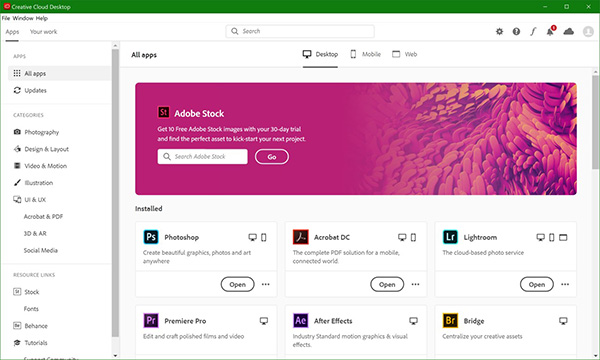This screenshot has height=360, width=600.
Task: Open Photoshop more options ellipsis
Action: [266, 284]
